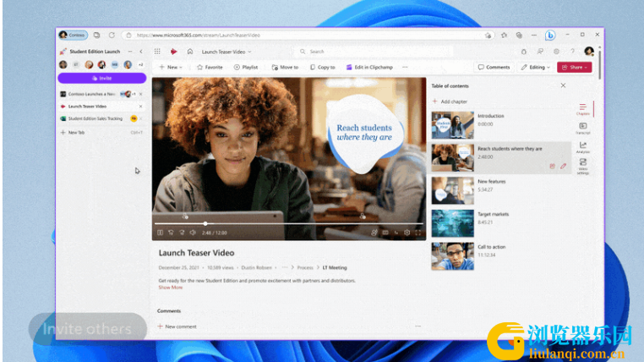Open the Comments button
The image size is (644, 362).
point(494,67)
